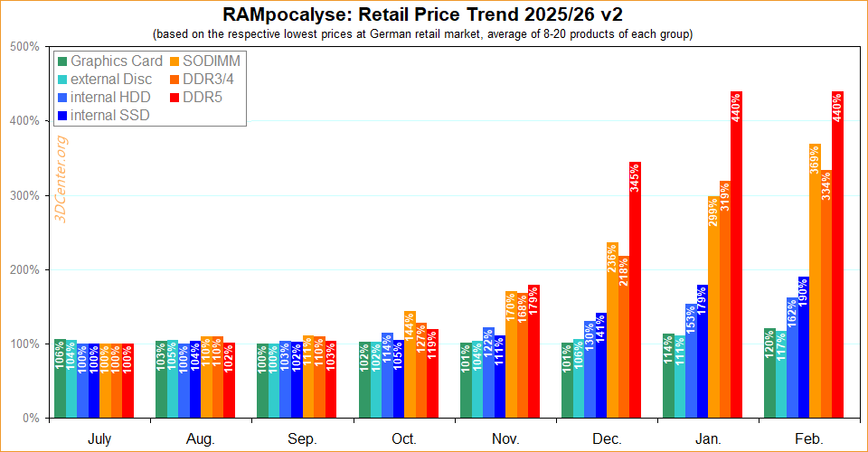Image resolution: width=868 pixels, height=452 pixels.
Task: Select the internal SSD legend swatch
Action: coord(62,116)
